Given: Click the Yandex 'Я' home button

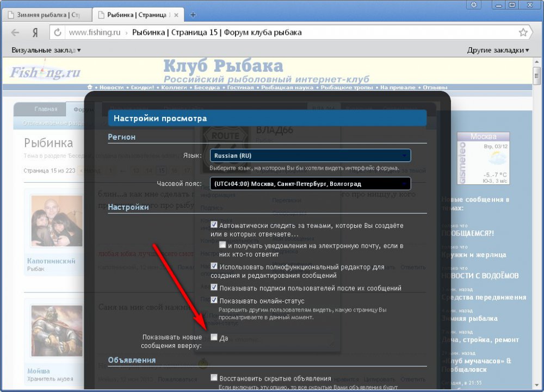Looking at the screenshot, I should click(35, 33).
